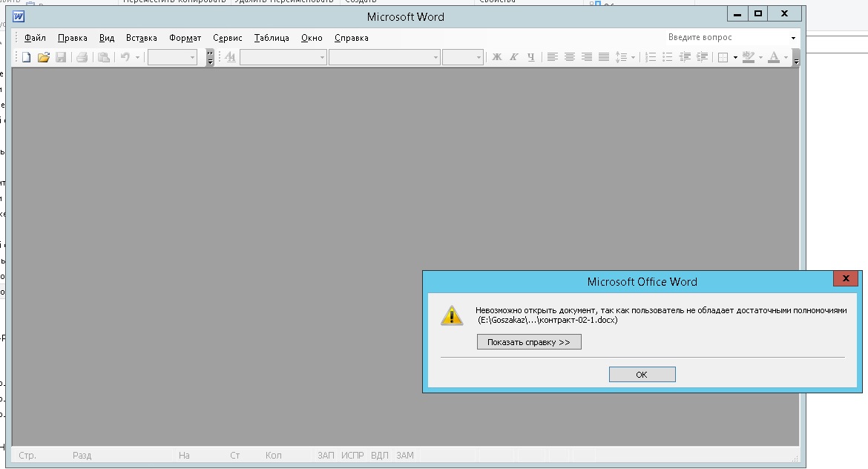Decrease paragraph indent
Screen dimensions: 868x469
coord(685,57)
